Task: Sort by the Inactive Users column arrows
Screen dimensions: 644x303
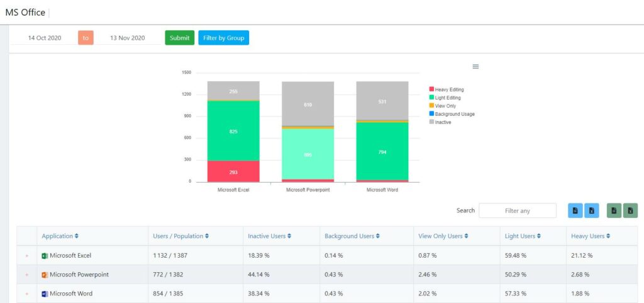Action: click(x=289, y=236)
